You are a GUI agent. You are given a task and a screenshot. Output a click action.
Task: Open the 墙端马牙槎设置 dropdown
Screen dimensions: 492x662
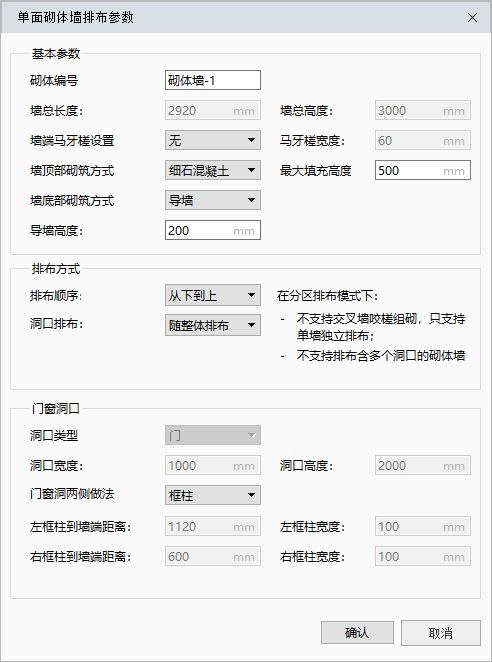pyautogui.click(x=213, y=140)
